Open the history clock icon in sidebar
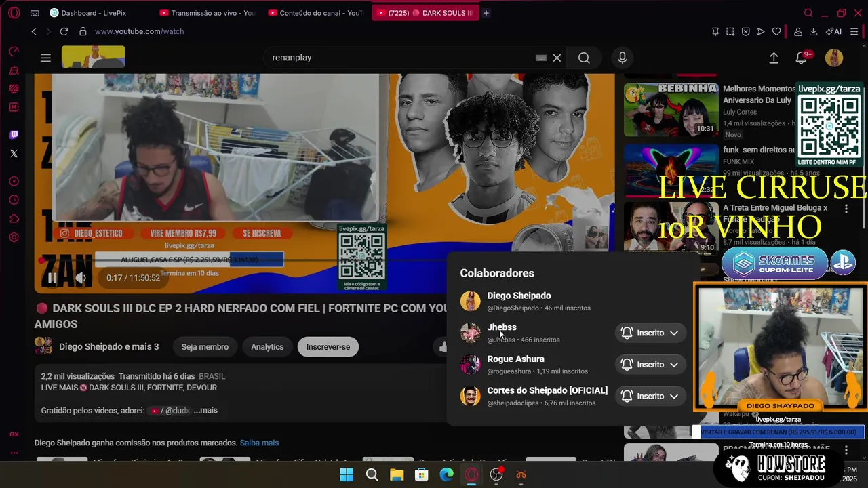The height and width of the screenshot is (488, 868). [14, 200]
